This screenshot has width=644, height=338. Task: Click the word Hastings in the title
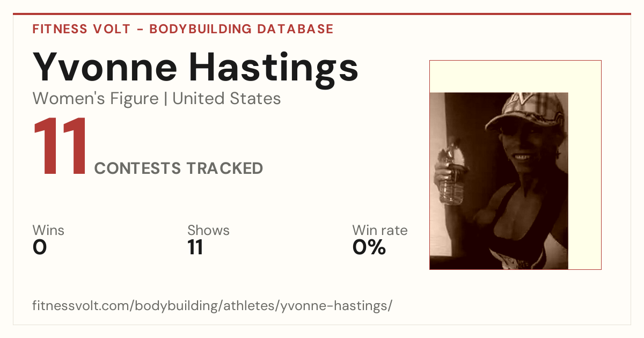pos(274,67)
